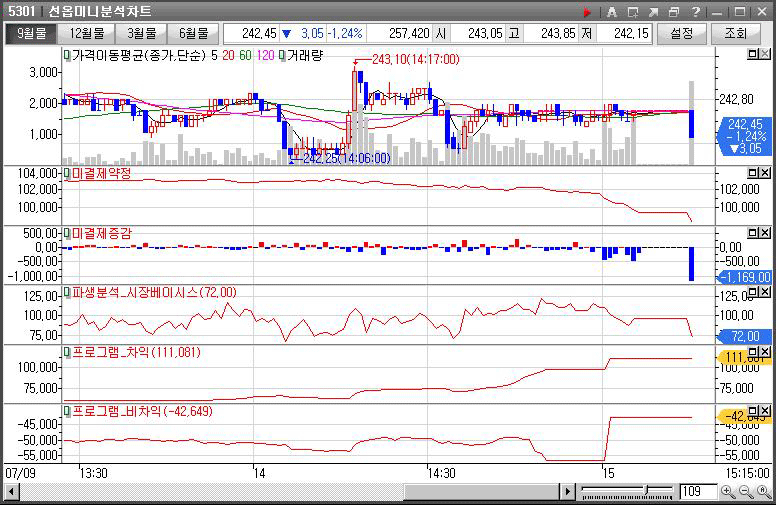The image size is (776, 505).
Task: Open help with the question mark icon
Action: pyautogui.click(x=695, y=12)
